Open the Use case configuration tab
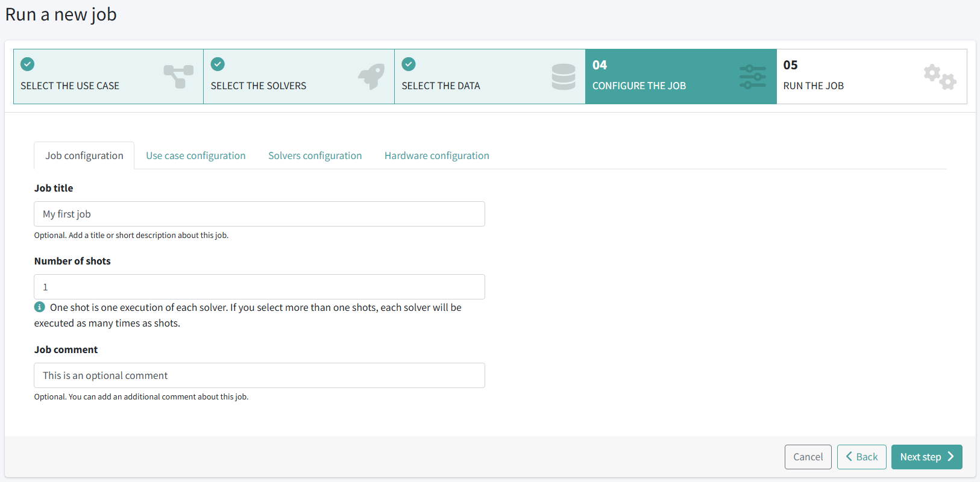The image size is (980, 482). coord(195,155)
